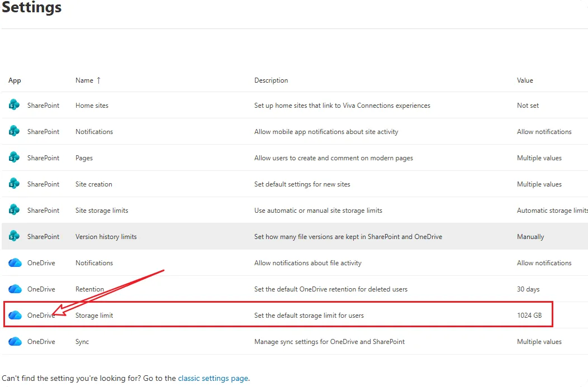Click the 'Not set' value
588x387 pixels.
tap(528, 106)
